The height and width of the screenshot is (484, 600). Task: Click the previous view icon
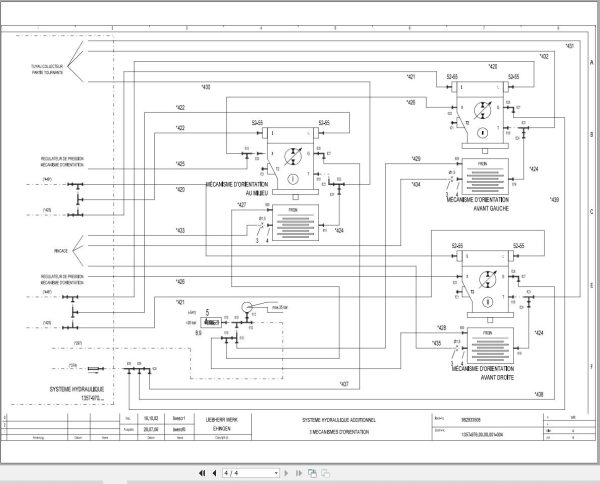pyautogui.click(x=312, y=473)
